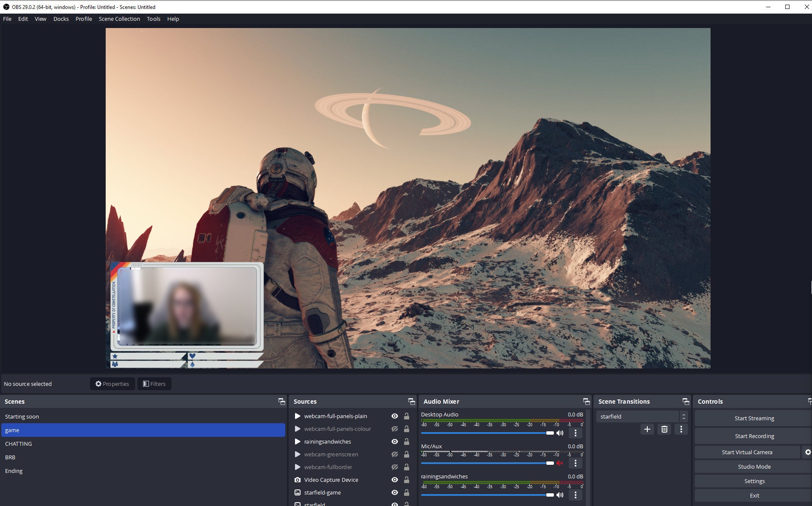This screenshot has height=506, width=812.
Task: Open the Docks menu
Action: tap(61, 19)
